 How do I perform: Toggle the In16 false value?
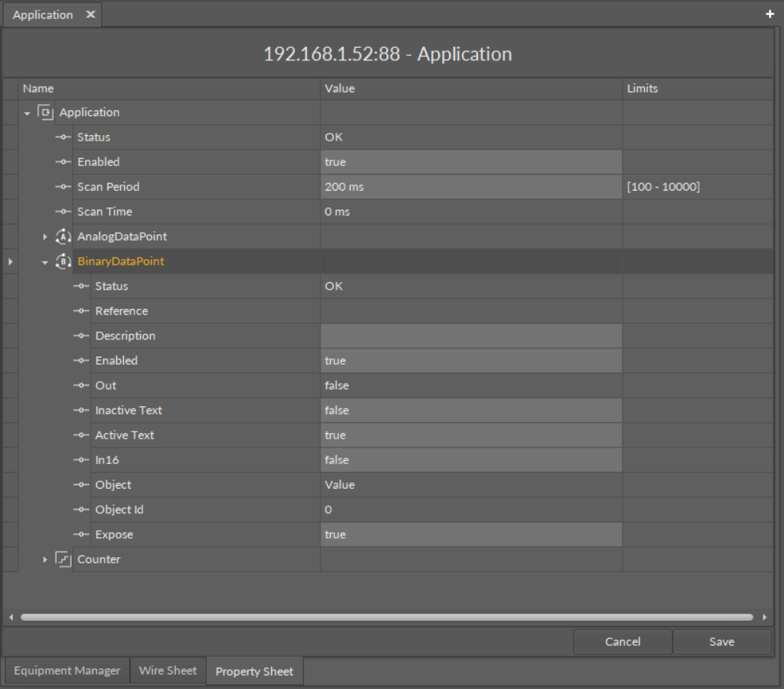pos(471,460)
